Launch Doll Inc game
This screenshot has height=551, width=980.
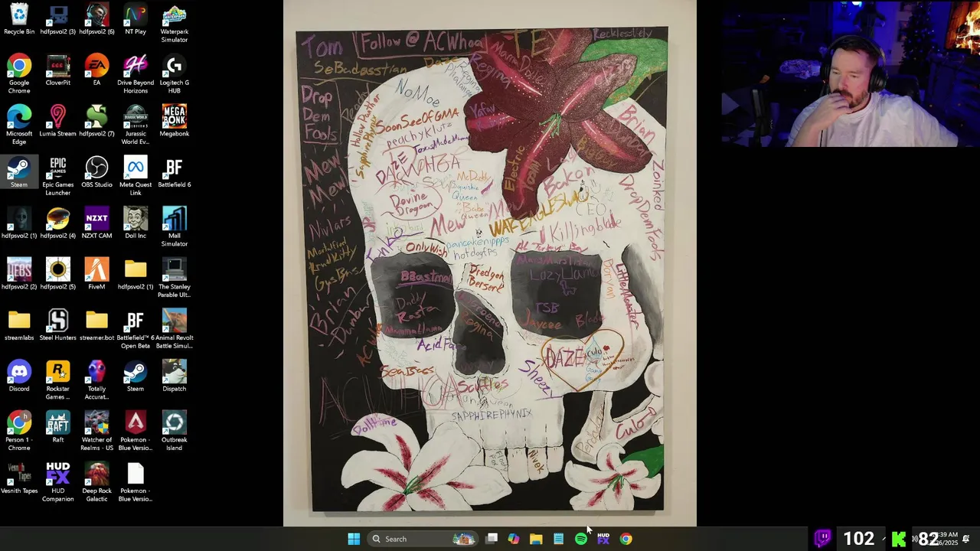pos(136,223)
